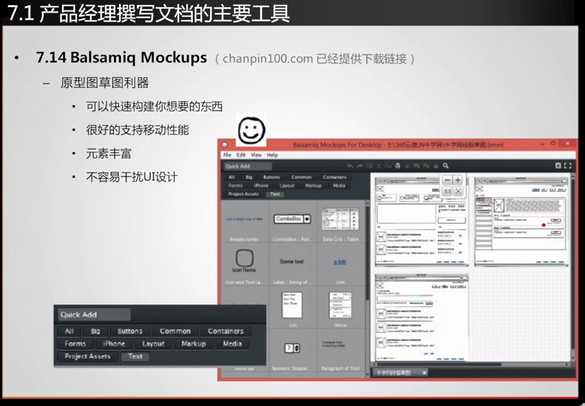Click the '7.14 Balsamiq Mockups' heading text
This screenshot has width=585, height=406.
[121, 57]
